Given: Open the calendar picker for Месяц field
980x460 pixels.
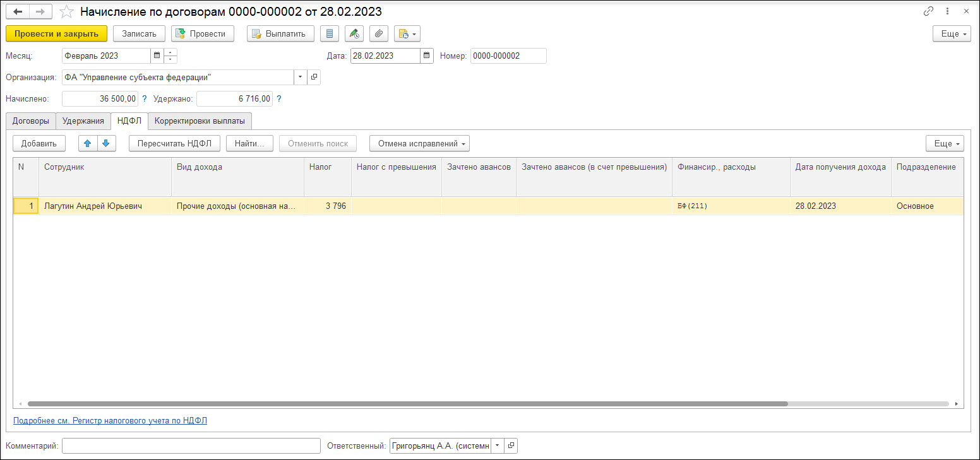Looking at the screenshot, I should [x=157, y=56].
